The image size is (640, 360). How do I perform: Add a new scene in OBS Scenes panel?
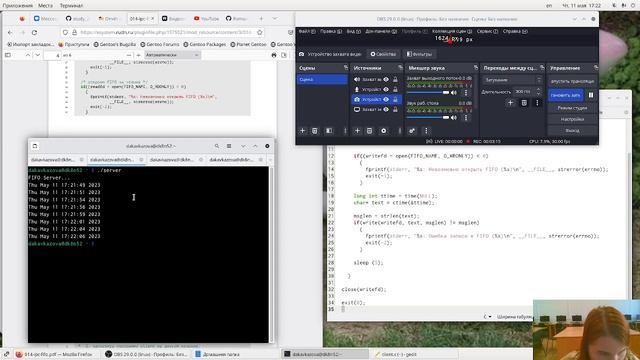pos(302,131)
